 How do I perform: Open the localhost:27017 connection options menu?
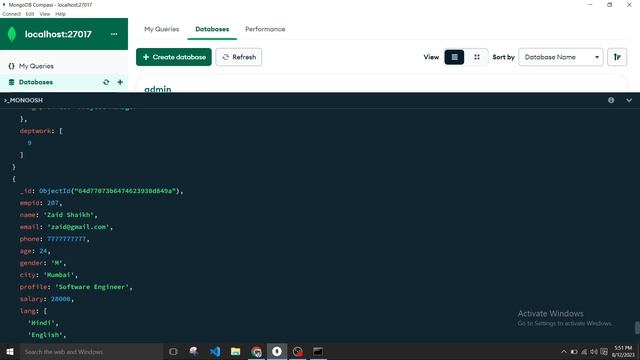(114, 34)
